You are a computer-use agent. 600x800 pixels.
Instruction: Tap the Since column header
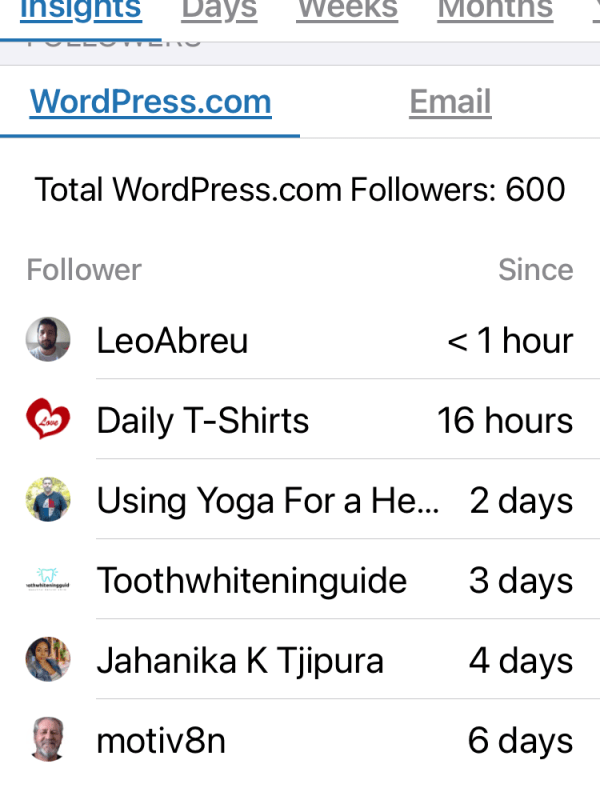(536, 270)
